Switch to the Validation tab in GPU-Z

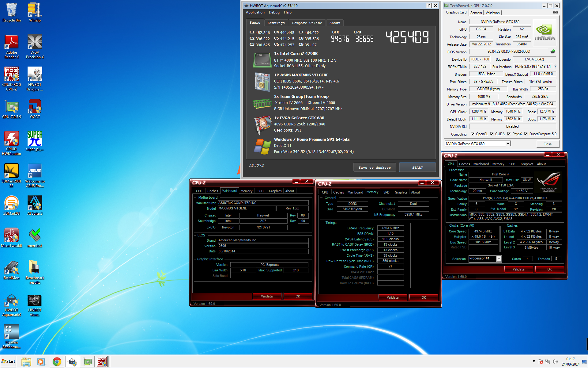click(492, 13)
